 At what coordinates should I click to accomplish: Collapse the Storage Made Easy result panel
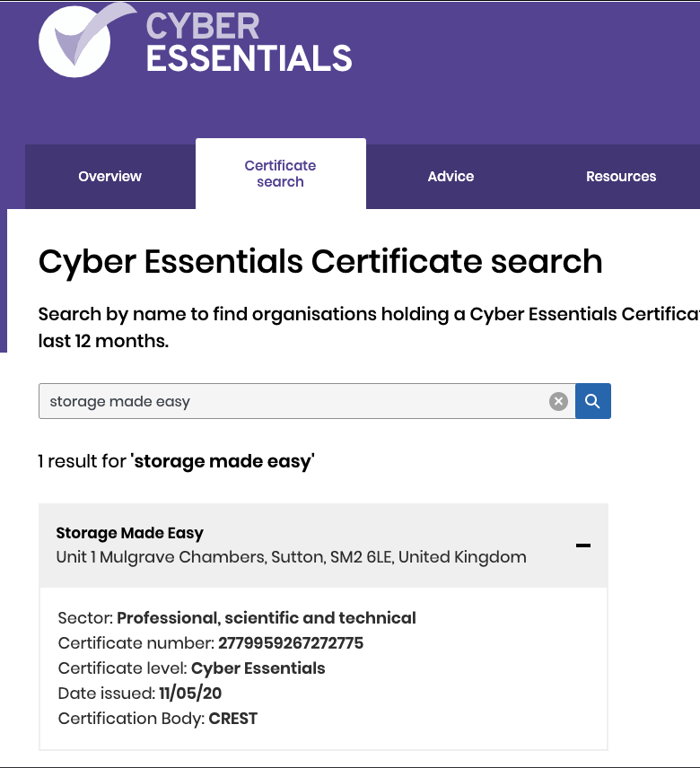[x=583, y=545]
